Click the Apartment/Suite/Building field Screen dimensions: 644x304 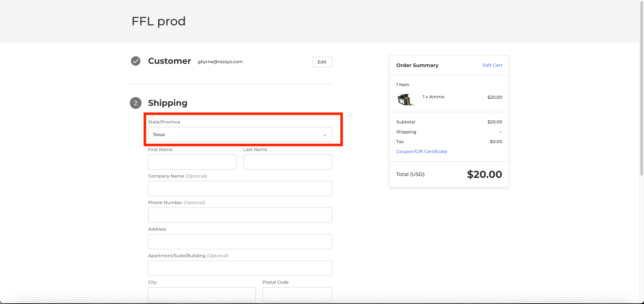pos(240,268)
